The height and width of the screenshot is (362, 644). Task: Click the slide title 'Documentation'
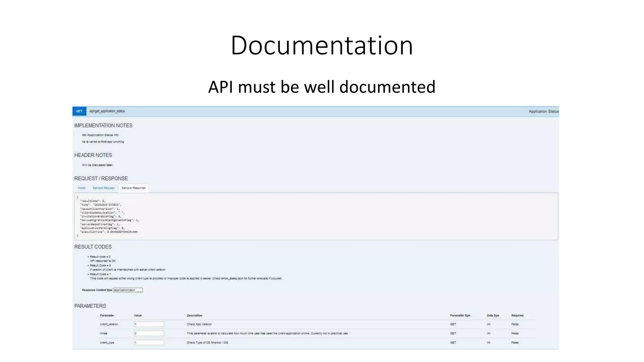point(322,45)
